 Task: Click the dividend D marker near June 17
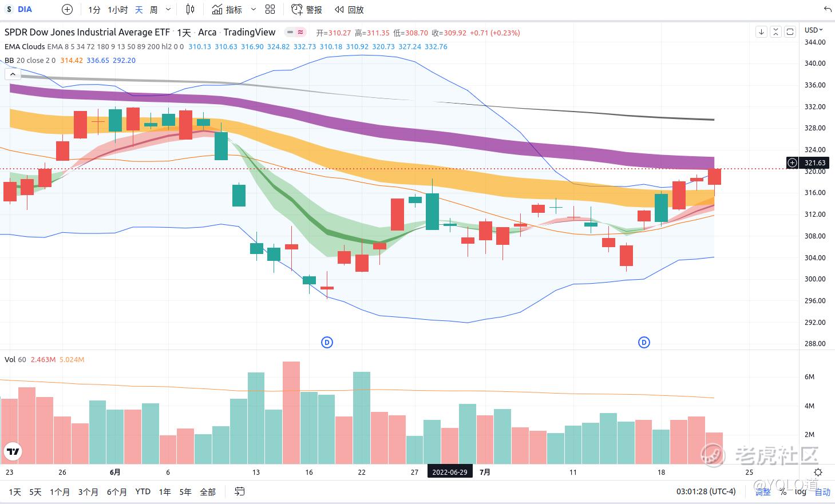click(x=327, y=343)
